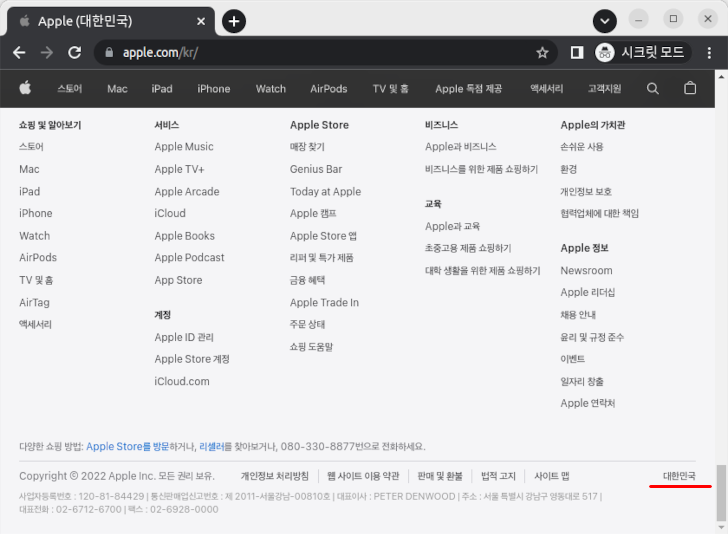Open 고객지원 in the top navigation

(x=604, y=89)
